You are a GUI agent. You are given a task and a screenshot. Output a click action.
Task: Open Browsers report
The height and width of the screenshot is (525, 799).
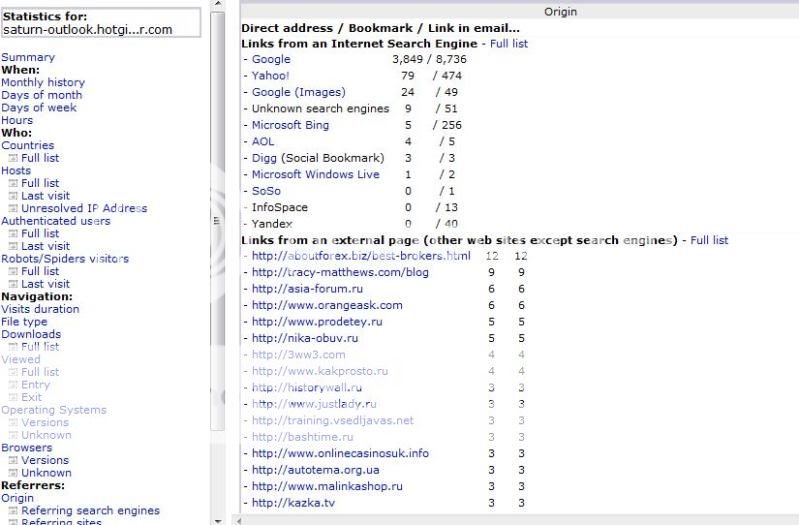point(26,448)
